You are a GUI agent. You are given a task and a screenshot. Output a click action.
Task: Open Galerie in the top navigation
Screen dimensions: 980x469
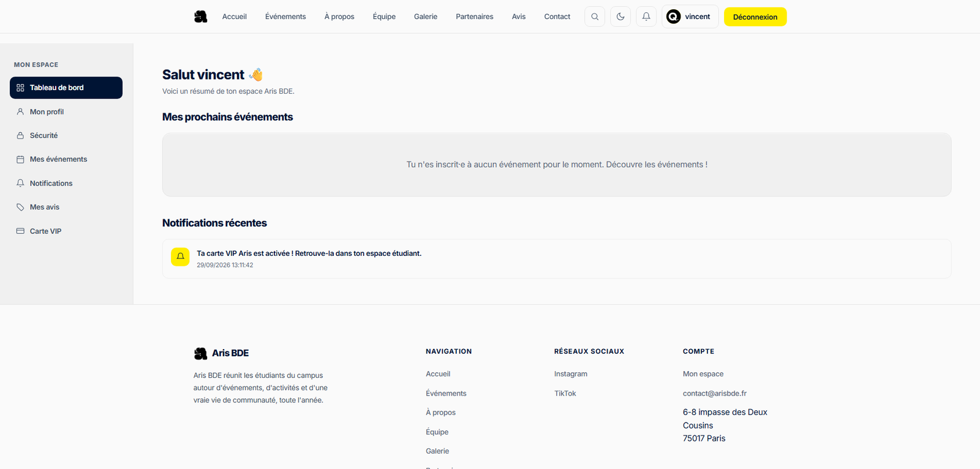pos(426,17)
